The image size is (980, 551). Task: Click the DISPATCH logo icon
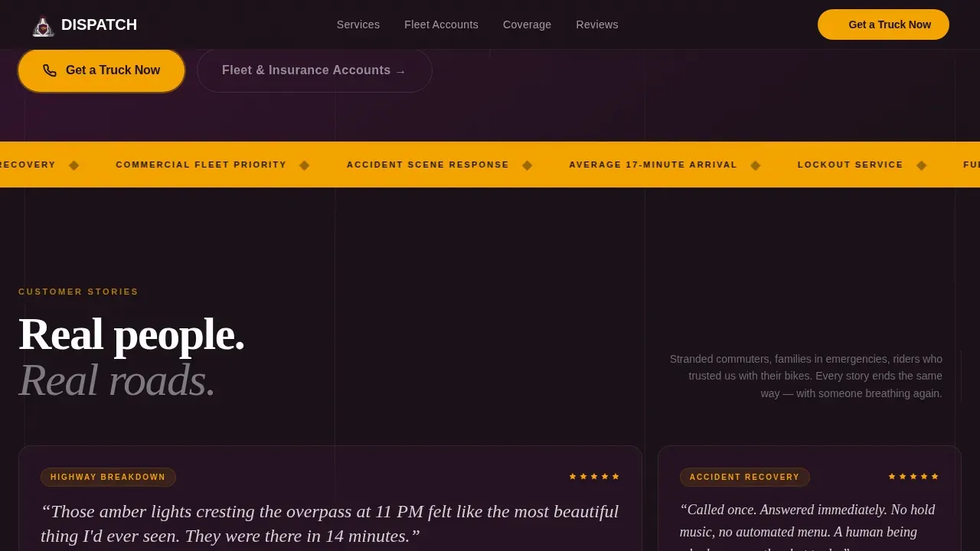(x=43, y=27)
